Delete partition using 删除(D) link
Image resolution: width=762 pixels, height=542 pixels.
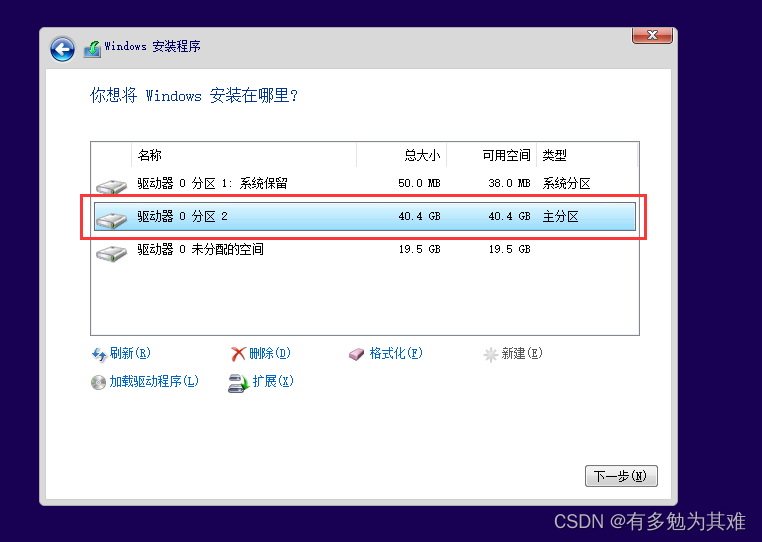(270, 353)
